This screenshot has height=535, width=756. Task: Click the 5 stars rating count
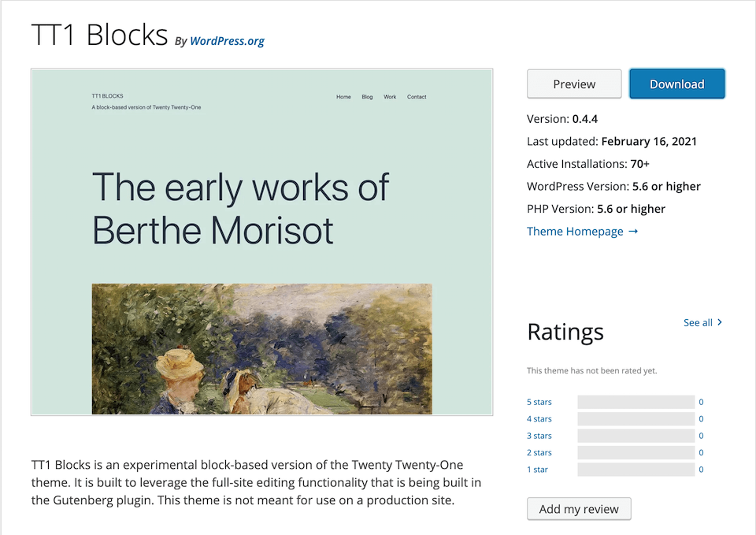[x=701, y=402]
